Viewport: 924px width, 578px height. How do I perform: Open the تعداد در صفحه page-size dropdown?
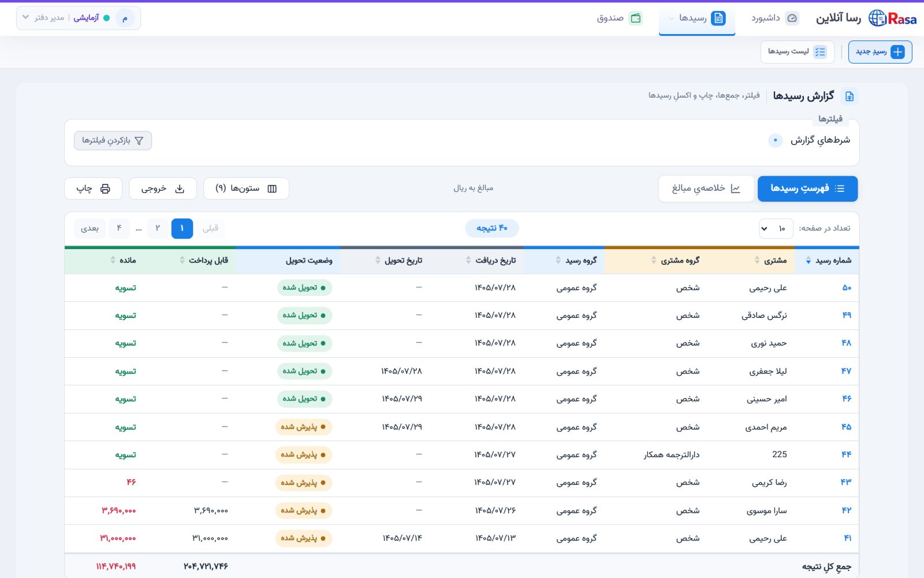[776, 228]
